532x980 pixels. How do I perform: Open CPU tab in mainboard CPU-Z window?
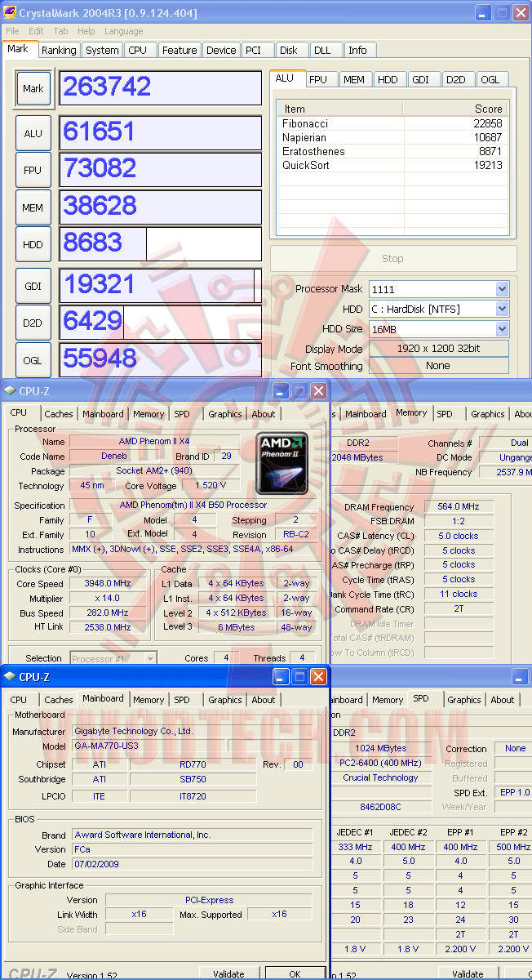click(x=19, y=700)
